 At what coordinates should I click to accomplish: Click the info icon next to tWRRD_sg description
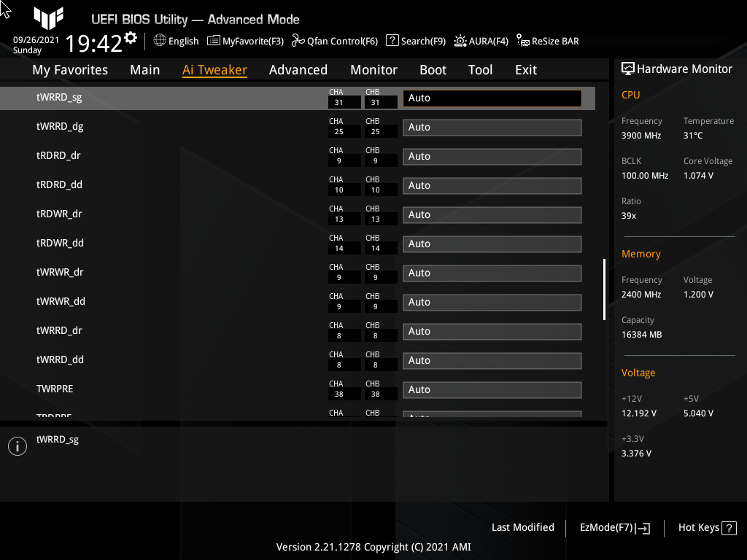pyautogui.click(x=17, y=446)
